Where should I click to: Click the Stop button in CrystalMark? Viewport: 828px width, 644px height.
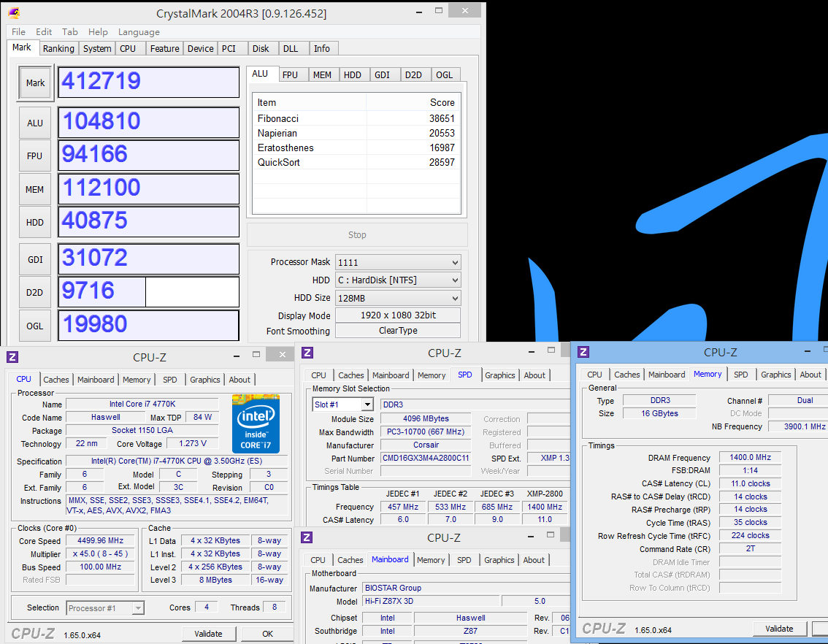pos(357,235)
